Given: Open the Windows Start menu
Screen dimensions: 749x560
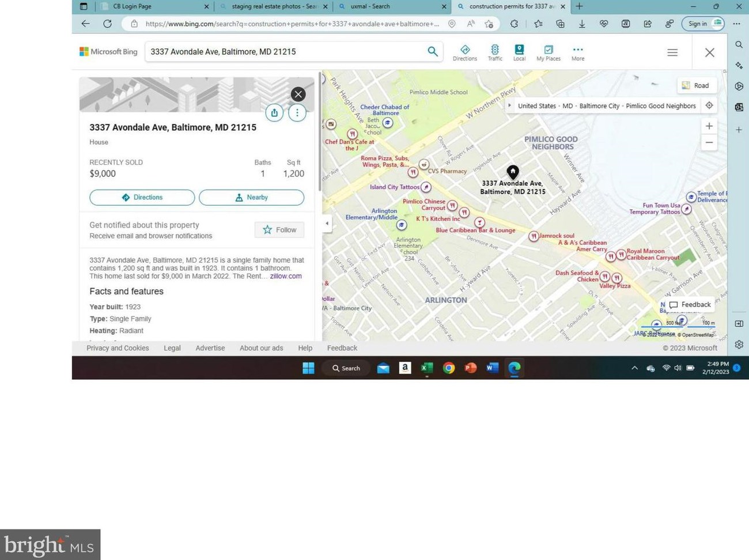Looking at the screenshot, I should [308, 368].
